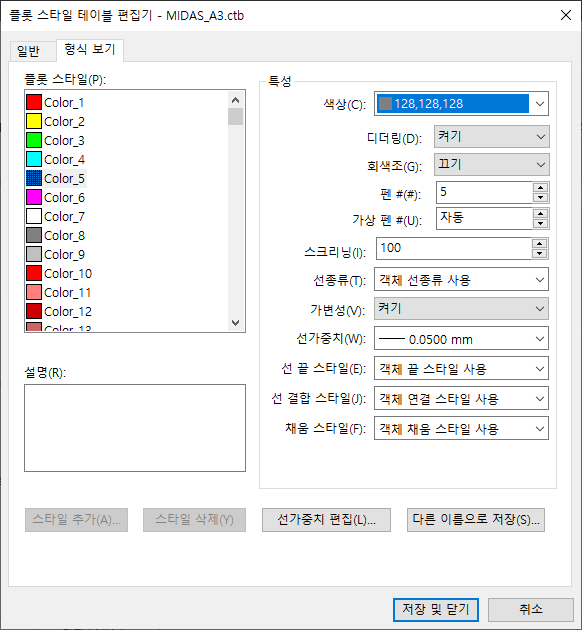Click the white Color_7 plot style
This screenshot has width=582, height=630.
(x=55, y=217)
